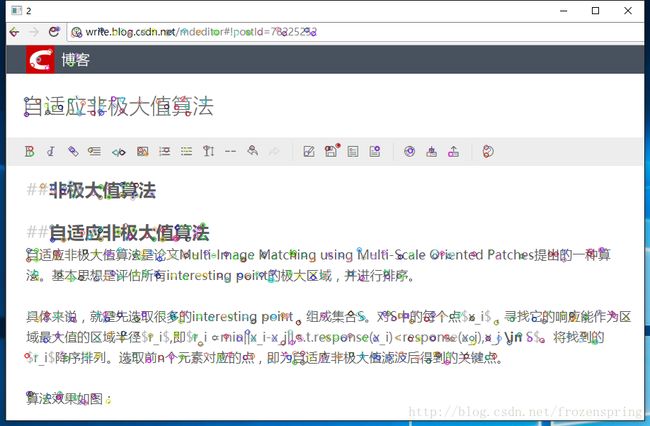The height and width of the screenshot is (426, 650).
Task: Click the window icon left of title '2'
Action: (17, 10)
